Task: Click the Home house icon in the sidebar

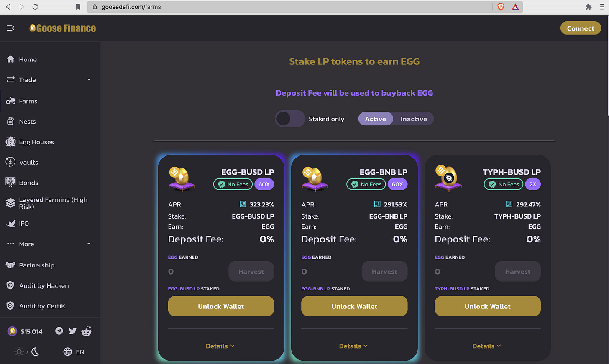Action: coord(10,59)
